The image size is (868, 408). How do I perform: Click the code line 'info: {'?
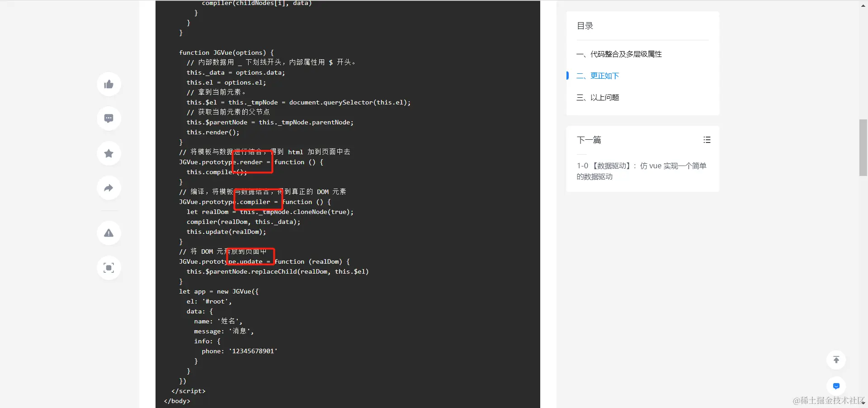pyautogui.click(x=208, y=341)
